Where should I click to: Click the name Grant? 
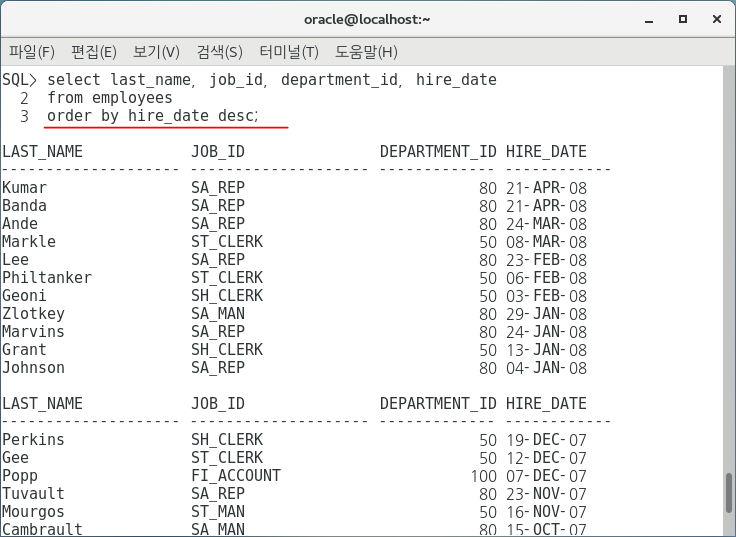click(24, 350)
